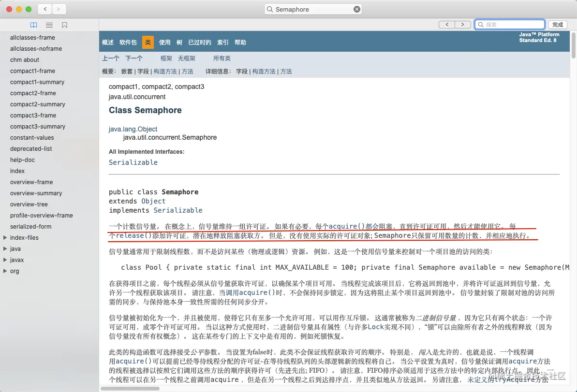Go back with the toolbar back arrow
This screenshot has height=392, width=577.
click(x=45, y=9)
